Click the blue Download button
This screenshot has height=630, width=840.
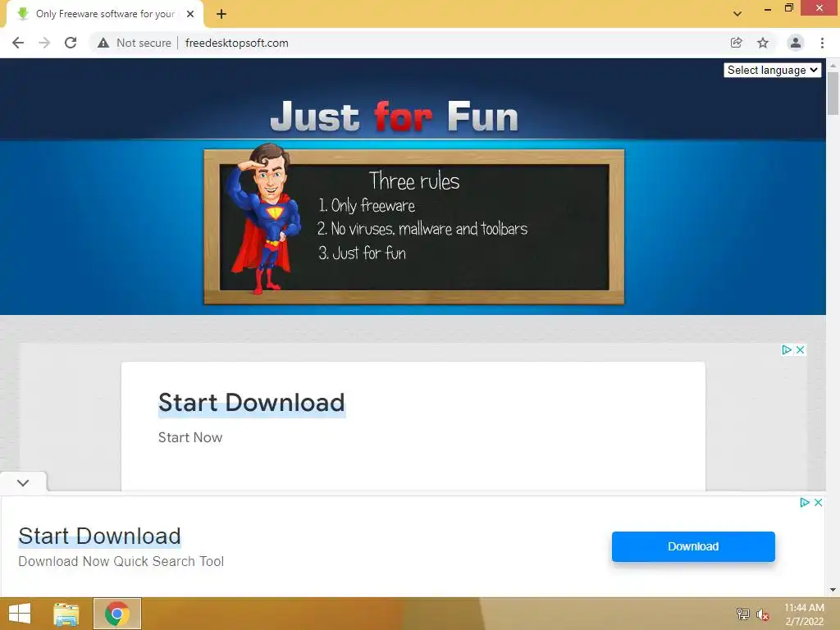(x=693, y=546)
